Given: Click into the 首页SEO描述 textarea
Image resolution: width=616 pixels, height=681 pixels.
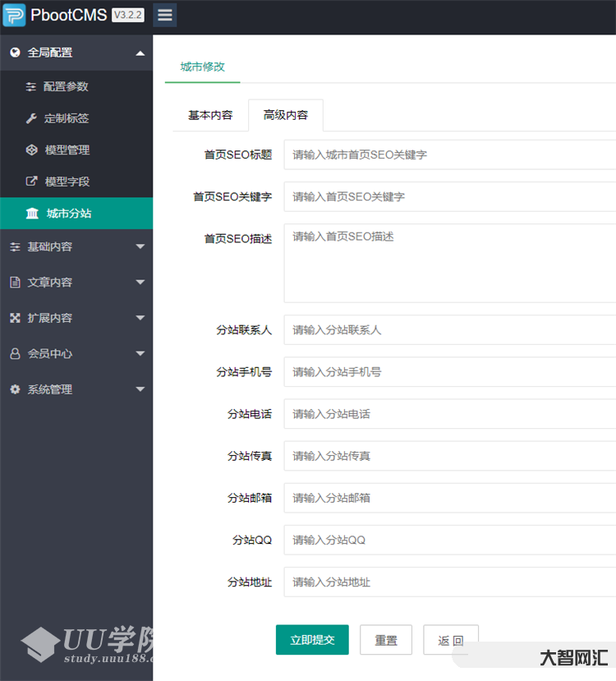Looking at the screenshot, I should pyautogui.click(x=449, y=263).
